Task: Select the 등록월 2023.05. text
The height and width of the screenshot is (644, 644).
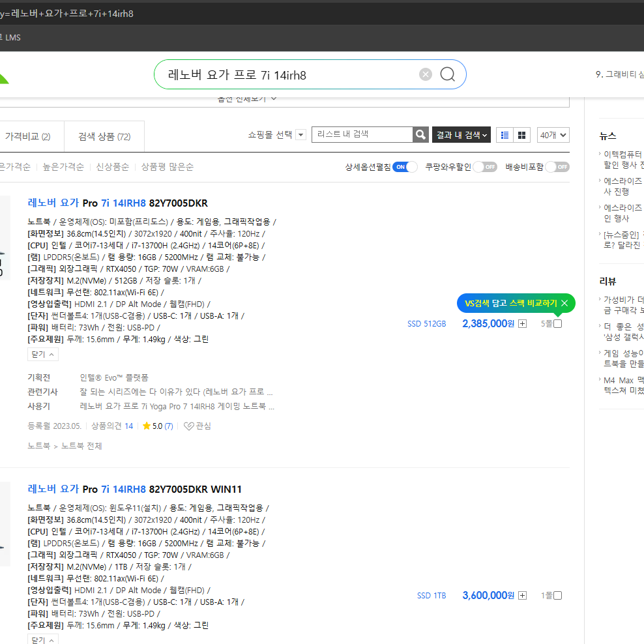Action: (54, 426)
